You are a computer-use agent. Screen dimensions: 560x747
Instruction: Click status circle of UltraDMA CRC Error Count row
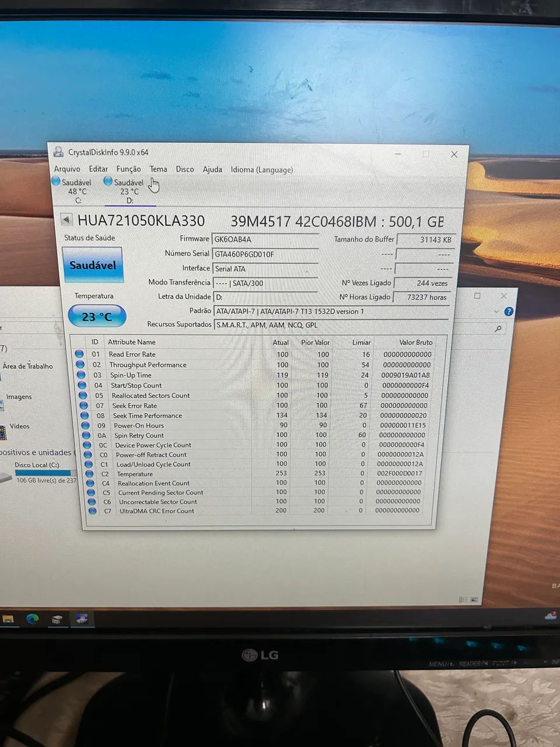[92, 511]
